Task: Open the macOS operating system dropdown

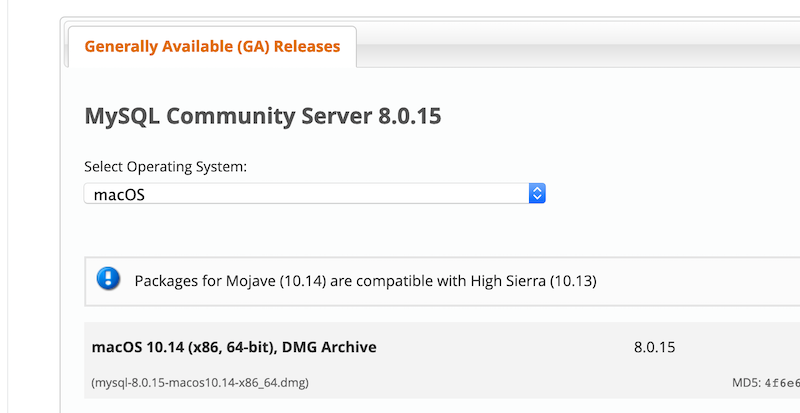Action: (x=315, y=193)
